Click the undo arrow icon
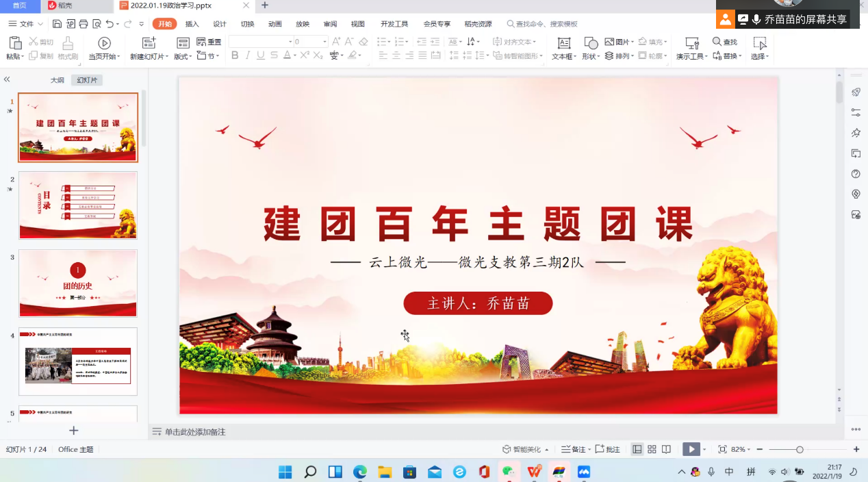The height and width of the screenshot is (482, 868). (110, 24)
